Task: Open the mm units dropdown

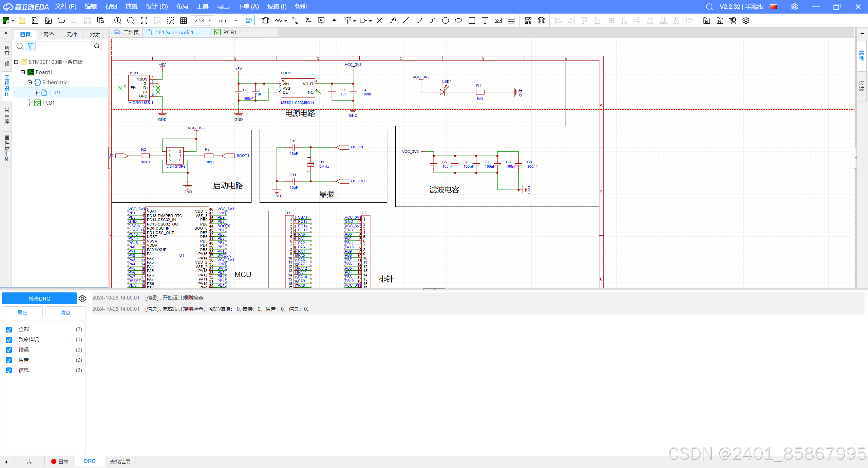Action: pos(228,21)
